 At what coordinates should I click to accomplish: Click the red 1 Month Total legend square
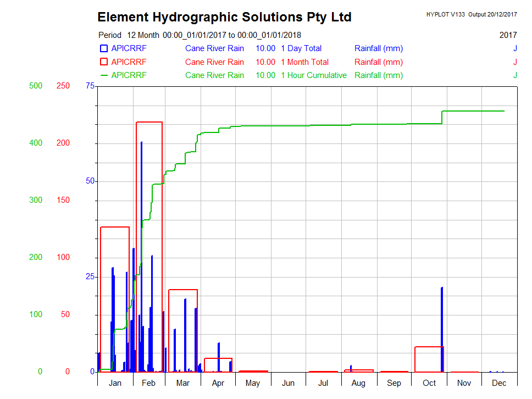[x=104, y=62]
